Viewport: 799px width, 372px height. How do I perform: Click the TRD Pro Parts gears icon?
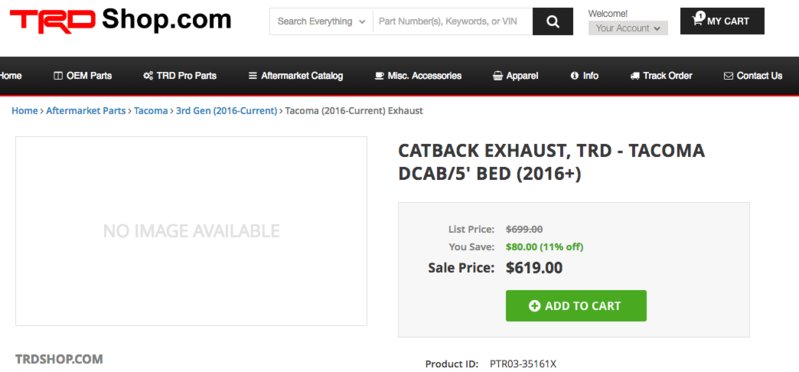pyautogui.click(x=148, y=76)
